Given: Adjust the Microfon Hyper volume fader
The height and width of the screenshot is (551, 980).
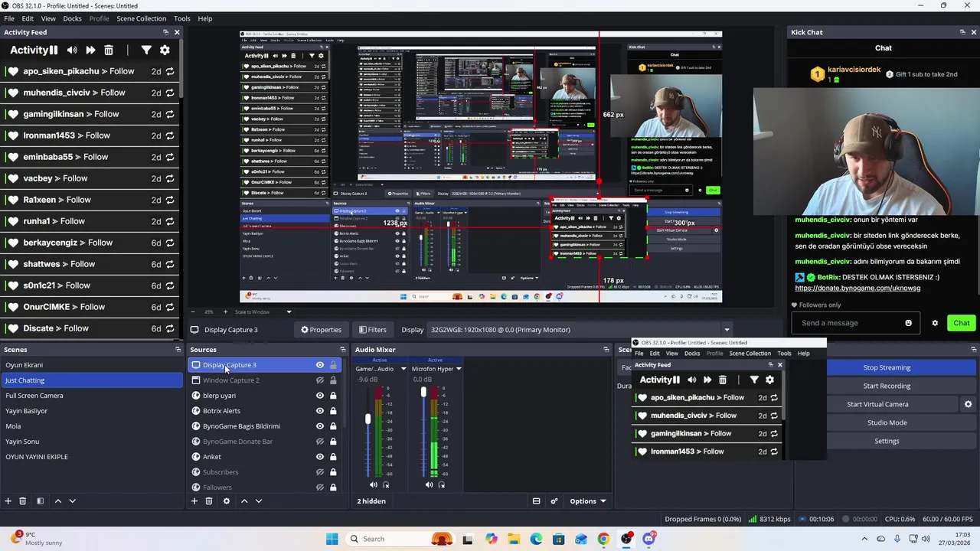Looking at the screenshot, I should click(423, 392).
